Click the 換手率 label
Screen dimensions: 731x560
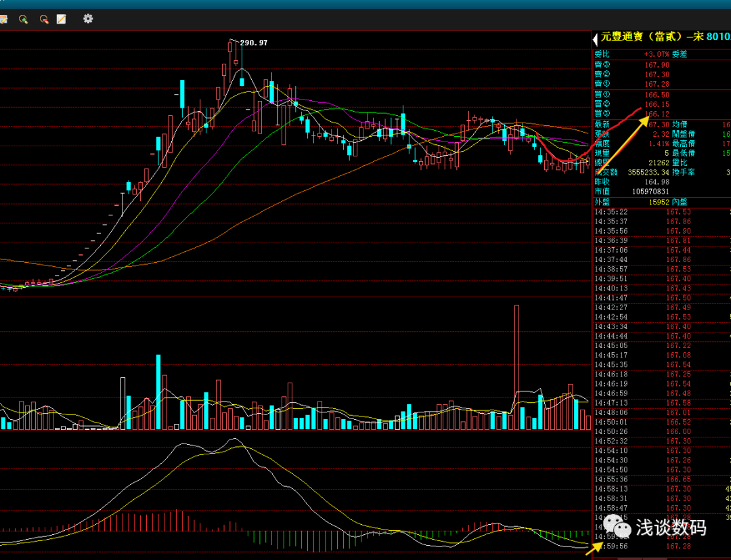pos(684,172)
